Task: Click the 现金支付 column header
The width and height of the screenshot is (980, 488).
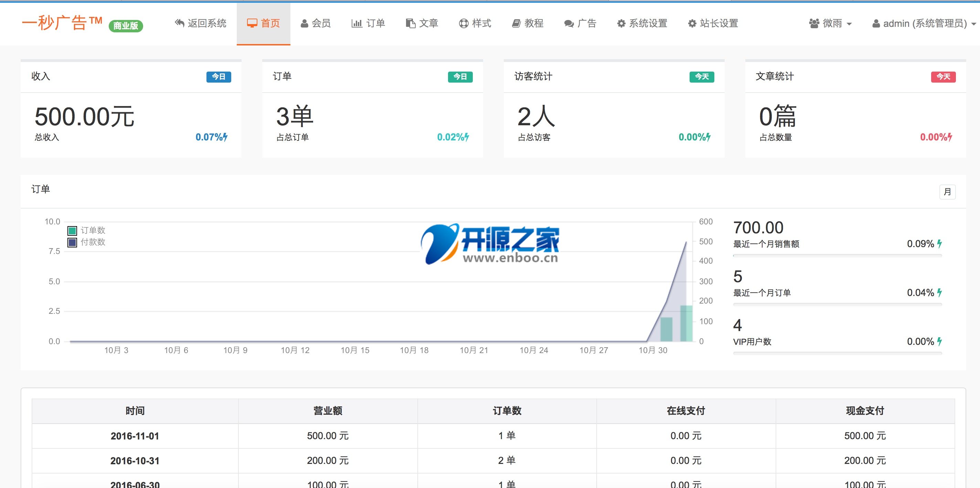Action: 865,411
